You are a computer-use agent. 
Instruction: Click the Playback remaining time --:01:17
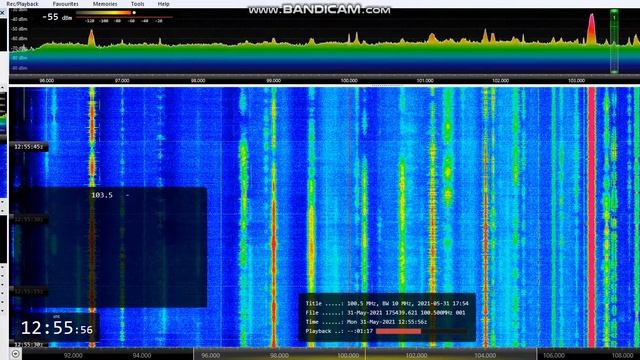360,331
